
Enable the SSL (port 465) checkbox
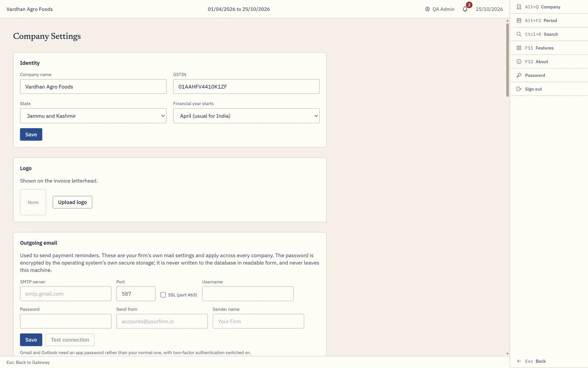click(x=163, y=295)
